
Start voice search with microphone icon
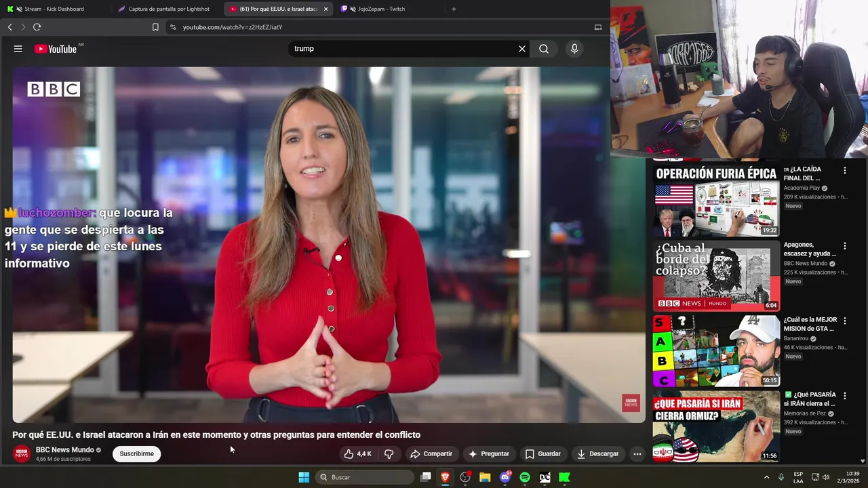[x=574, y=49]
